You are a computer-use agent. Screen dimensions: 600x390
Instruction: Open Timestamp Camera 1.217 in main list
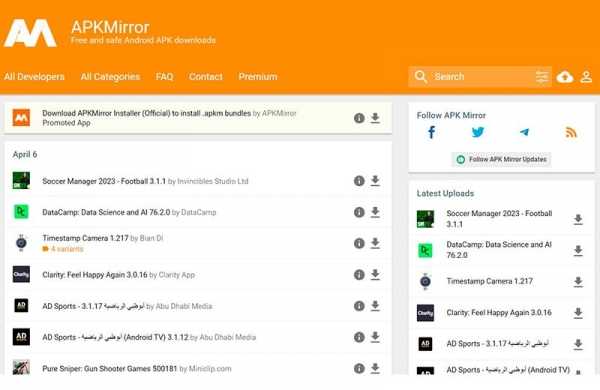coord(85,238)
